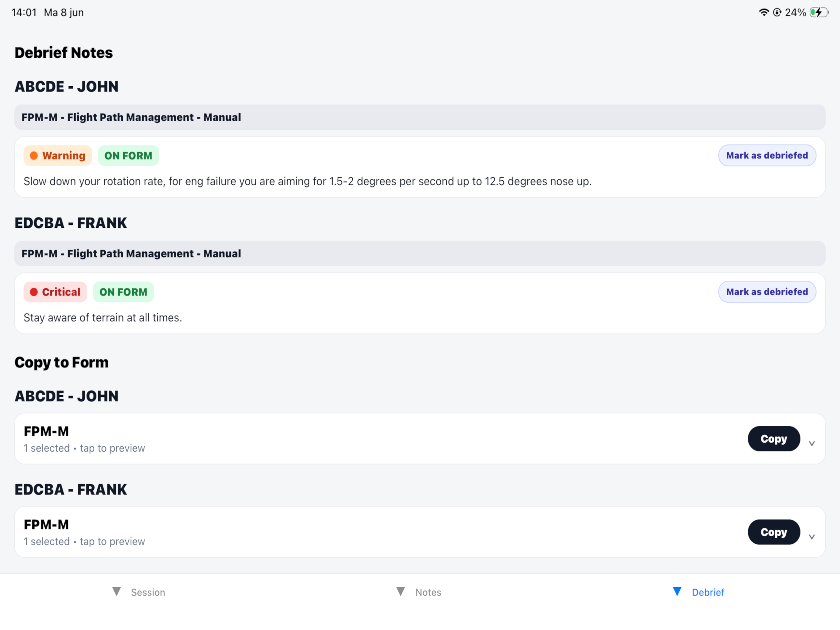Screen dimensions: 840x630
Task: Toggle ON FORM badge on Frank's note
Action: click(x=123, y=292)
